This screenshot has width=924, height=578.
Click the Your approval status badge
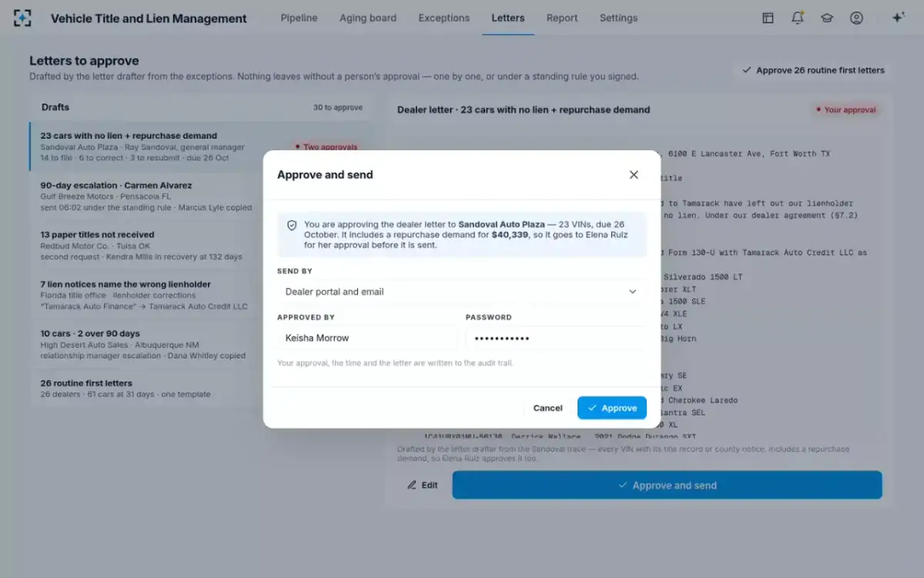[846, 110]
